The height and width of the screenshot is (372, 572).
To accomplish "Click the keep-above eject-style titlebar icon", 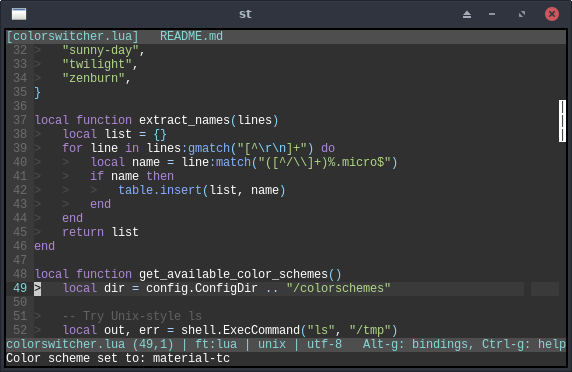I will point(467,14).
